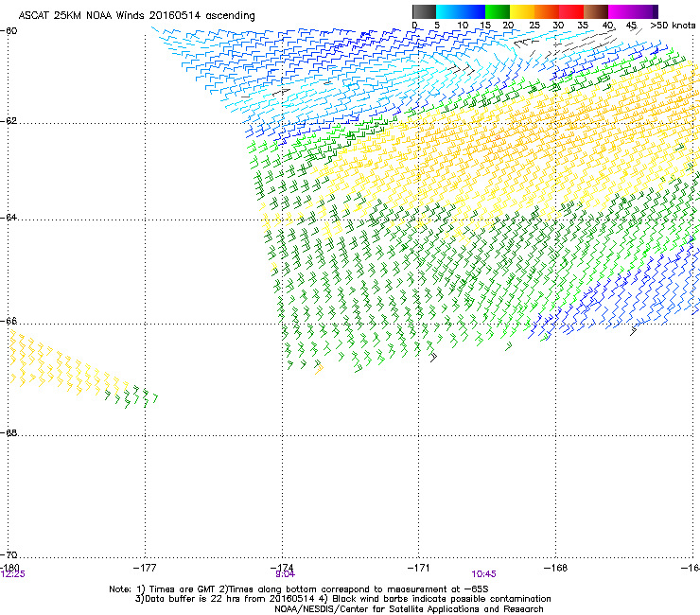Click the '-177' longitude label

coord(145,568)
